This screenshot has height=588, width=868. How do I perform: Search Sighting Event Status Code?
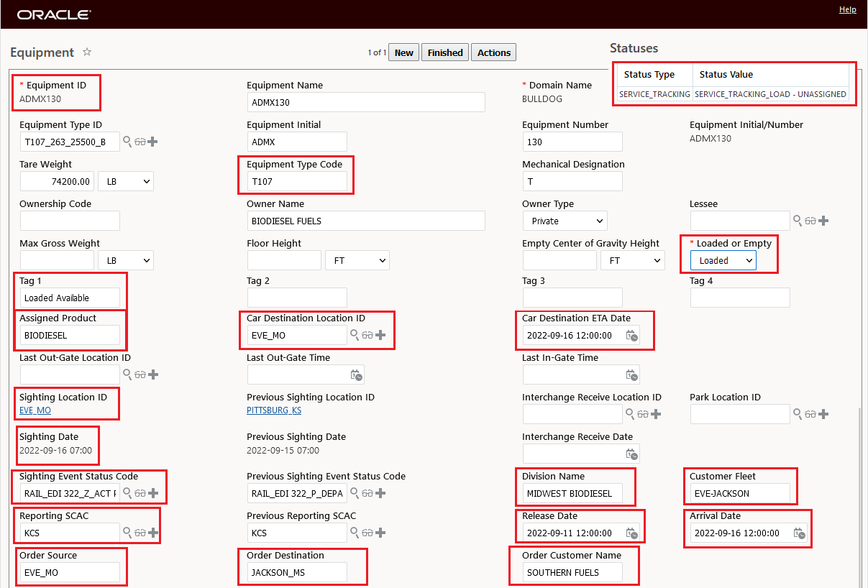(127, 493)
